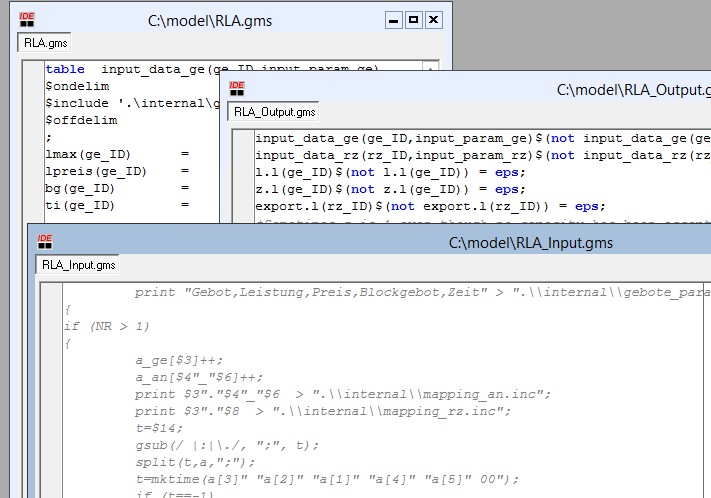Click the scroll-up arrow in RLA.gms editor
This screenshot has height=498, width=711.
(x=430, y=69)
